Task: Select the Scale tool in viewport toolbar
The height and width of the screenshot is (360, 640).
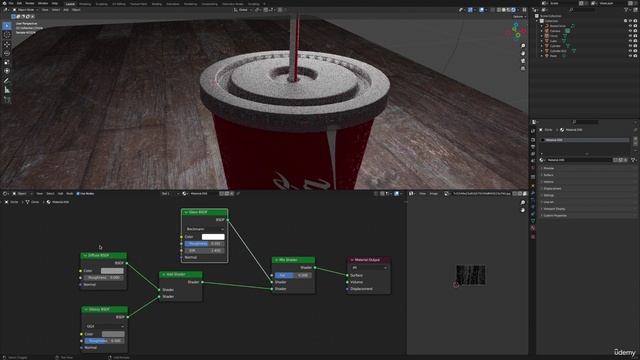Action: coord(7,62)
